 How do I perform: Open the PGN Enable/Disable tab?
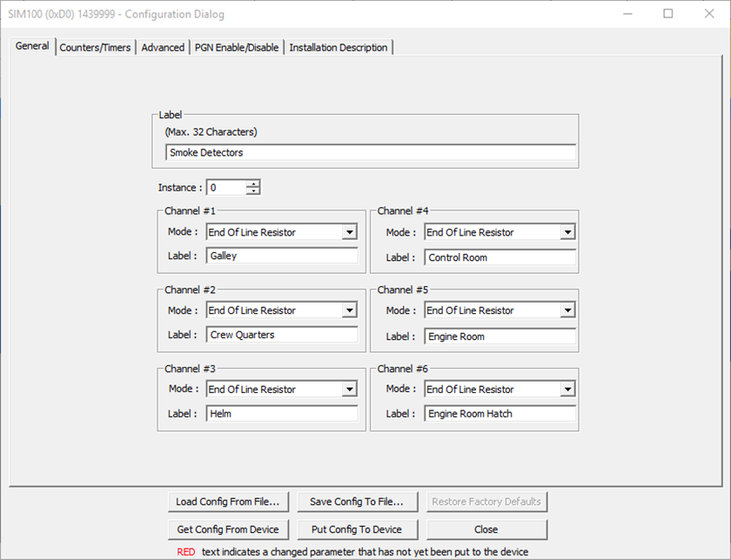237,48
